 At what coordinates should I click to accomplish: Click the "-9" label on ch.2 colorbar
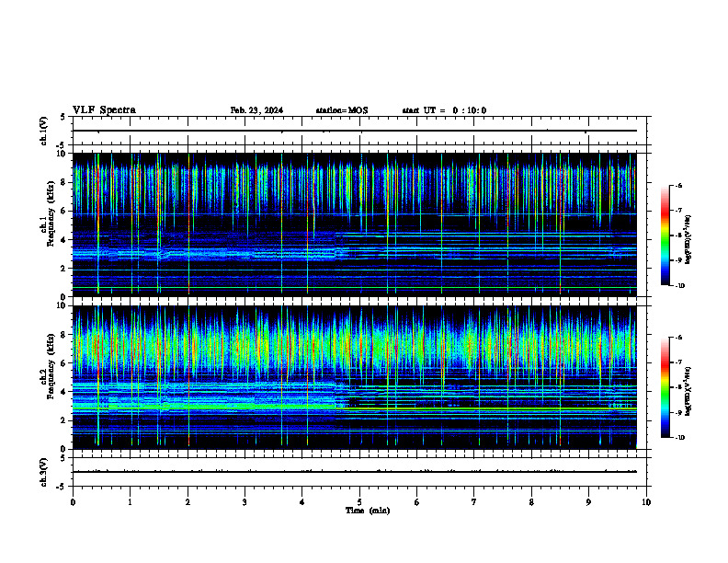pyautogui.click(x=678, y=412)
